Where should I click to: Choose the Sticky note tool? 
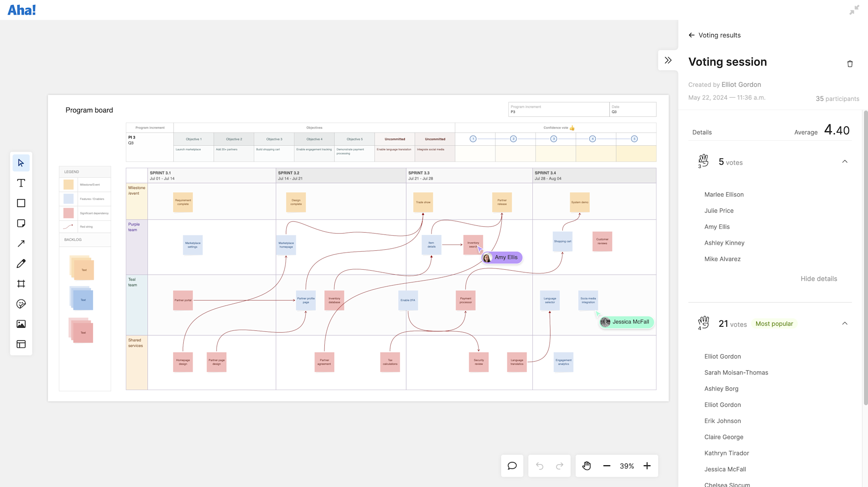tap(21, 223)
